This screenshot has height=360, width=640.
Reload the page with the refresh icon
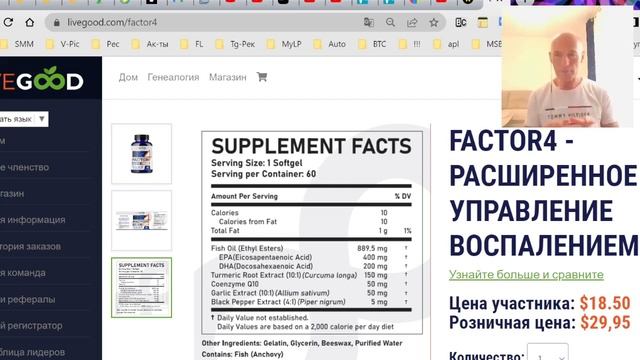[x=8, y=22]
